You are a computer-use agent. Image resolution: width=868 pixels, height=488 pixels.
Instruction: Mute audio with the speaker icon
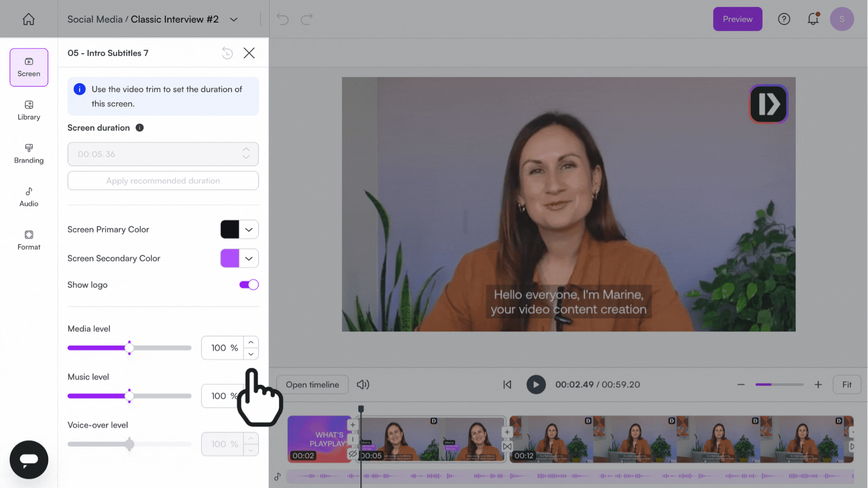pos(363,385)
